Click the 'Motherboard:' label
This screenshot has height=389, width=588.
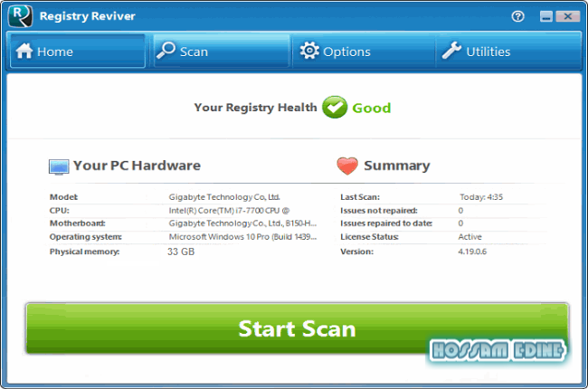(77, 223)
